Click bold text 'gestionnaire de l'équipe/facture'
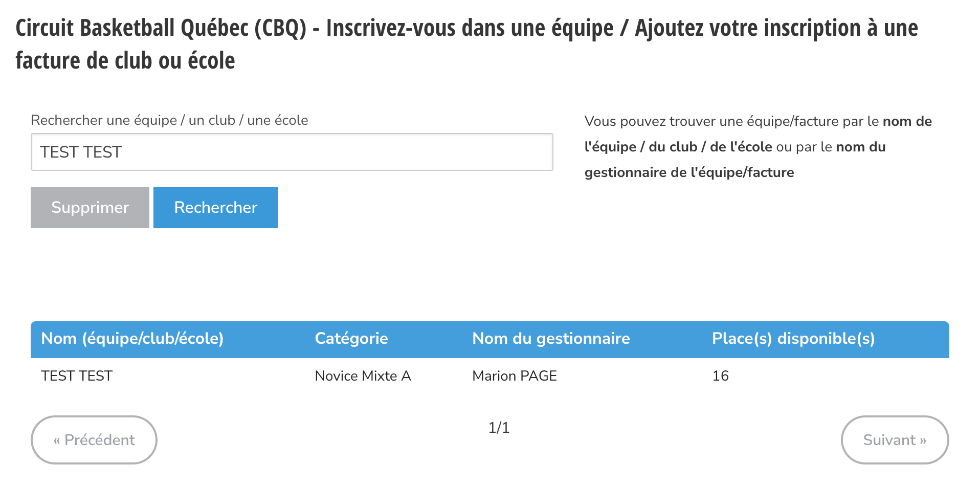 pos(689,173)
